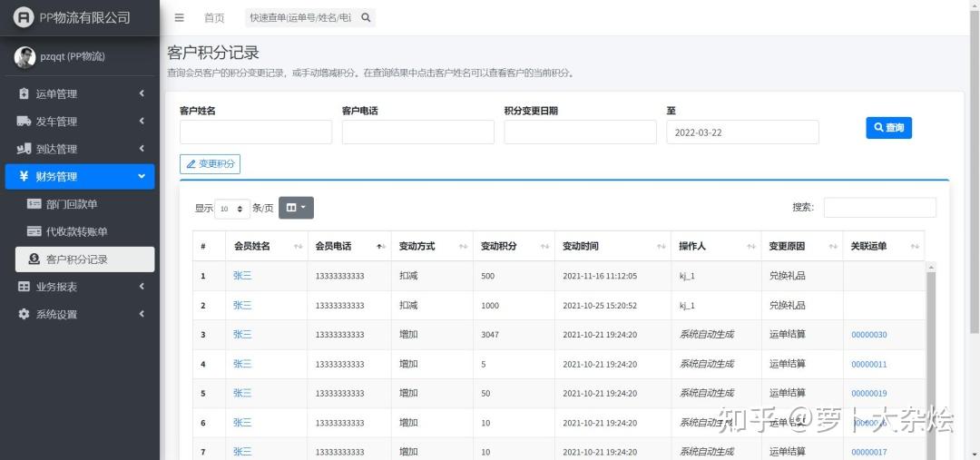Open the rows-per-page dropdown showing 10
Screen dimensions: 980x460
[x=232, y=209]
